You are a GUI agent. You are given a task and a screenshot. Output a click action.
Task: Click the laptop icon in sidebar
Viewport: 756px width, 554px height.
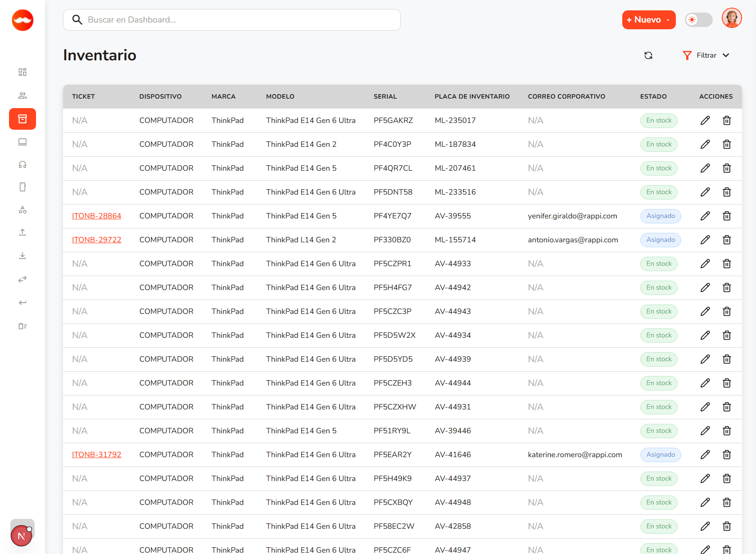[x=23, y=142]
